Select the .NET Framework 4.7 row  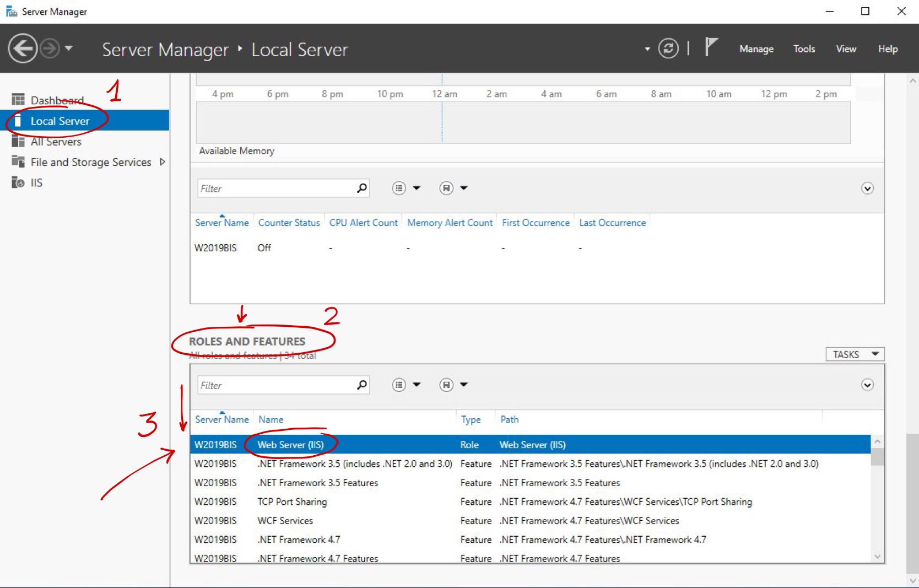coord(531,540)
